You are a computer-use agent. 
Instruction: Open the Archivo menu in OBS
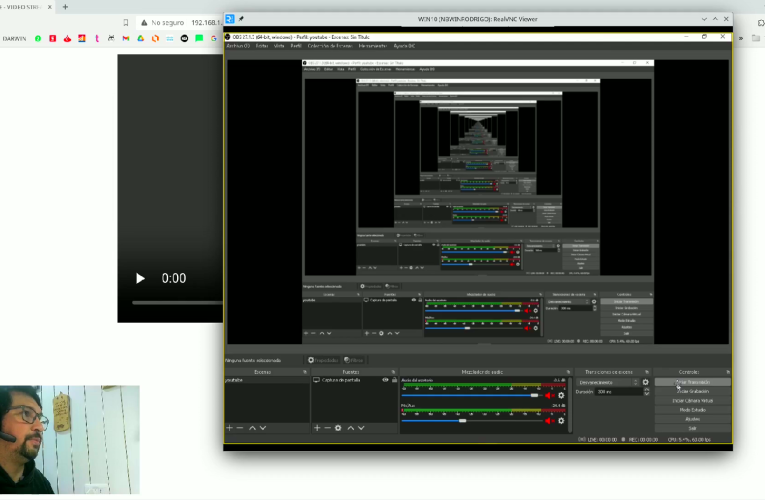click(238, 46)
